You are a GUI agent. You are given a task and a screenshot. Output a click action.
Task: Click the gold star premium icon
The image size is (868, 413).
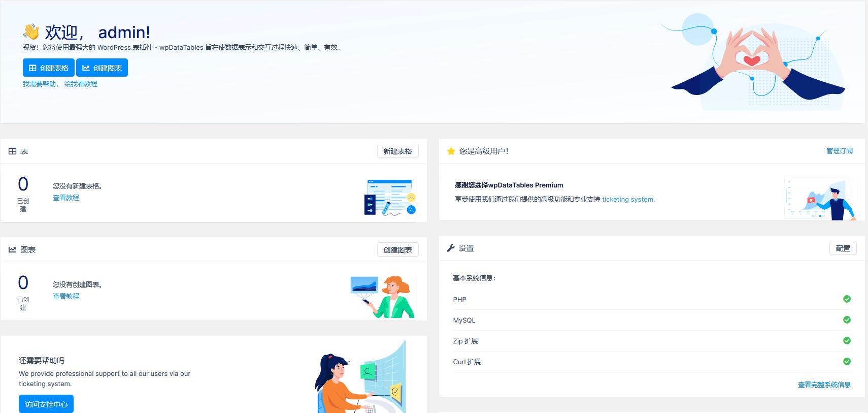(x=451, y=151)
